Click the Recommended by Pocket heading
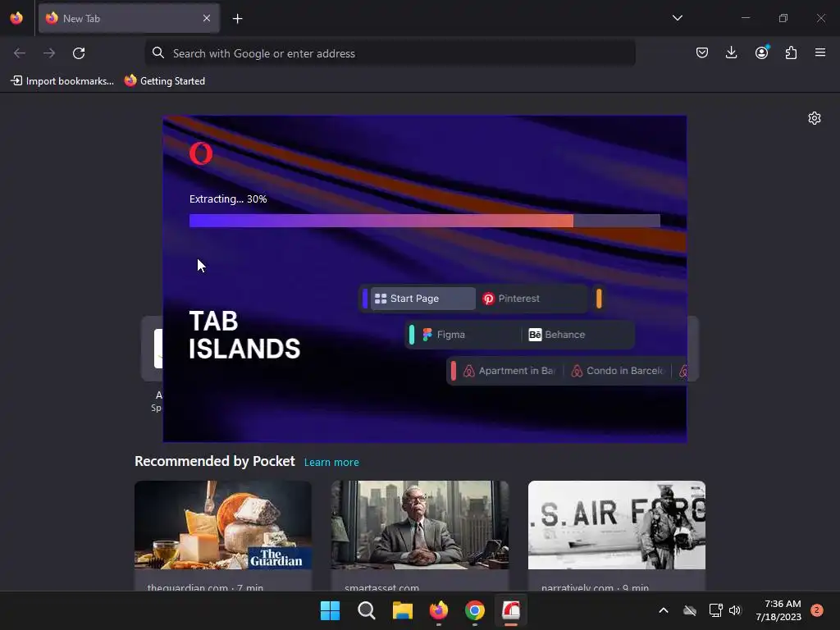Screen dimensions: 840x630 click(215, 461)
